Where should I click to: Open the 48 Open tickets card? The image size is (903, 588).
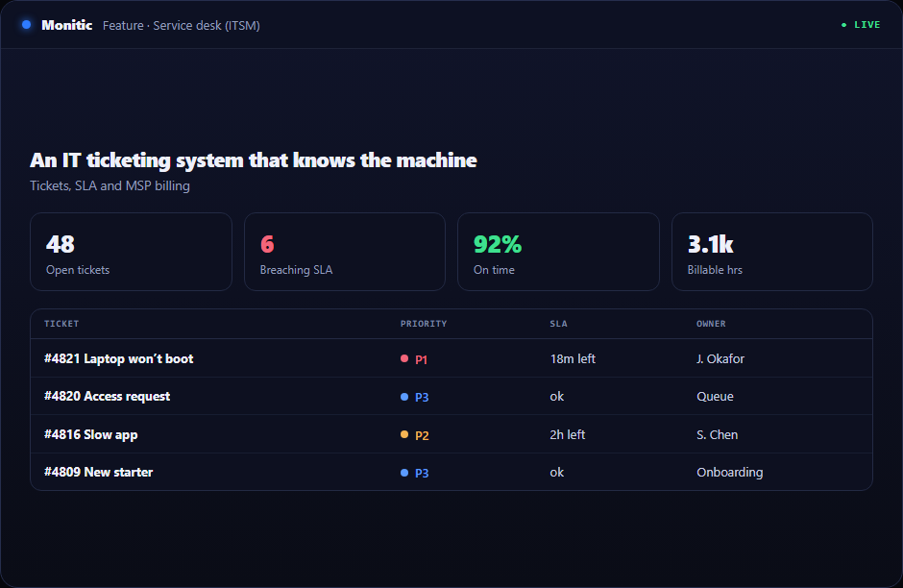131,252
